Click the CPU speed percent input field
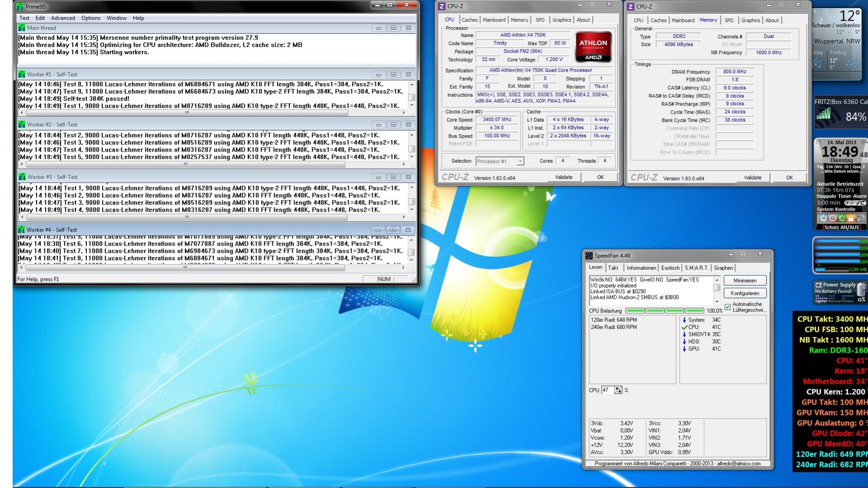Image resolution: width=868 pixels, height=488 pixels. click(x=607, y=390)
